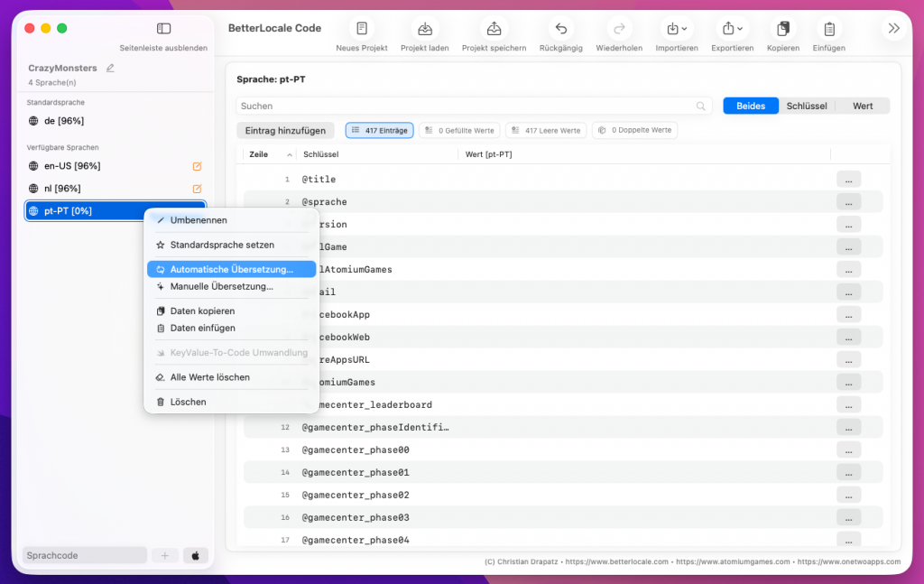Image resolution: width=924 pixels, height=584 pixels.
Task: Choose Automatische Übersetzung from context menu
Action: point(231,269)
